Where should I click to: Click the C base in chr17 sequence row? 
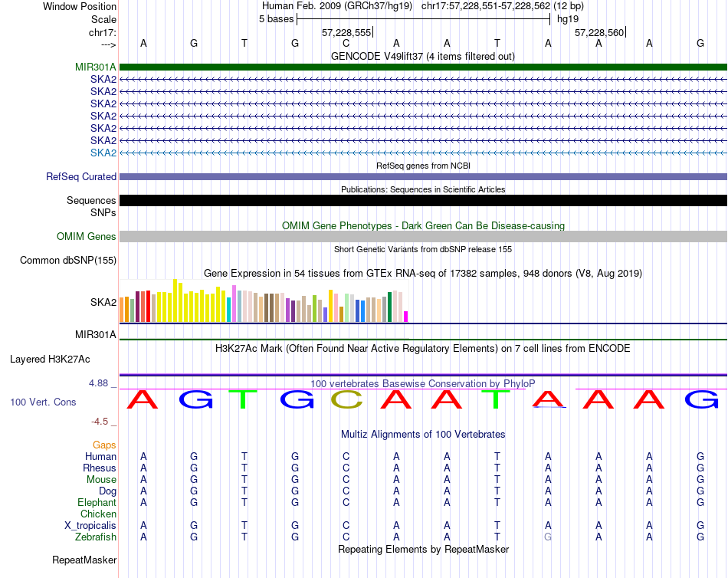(x=346, y=44)
